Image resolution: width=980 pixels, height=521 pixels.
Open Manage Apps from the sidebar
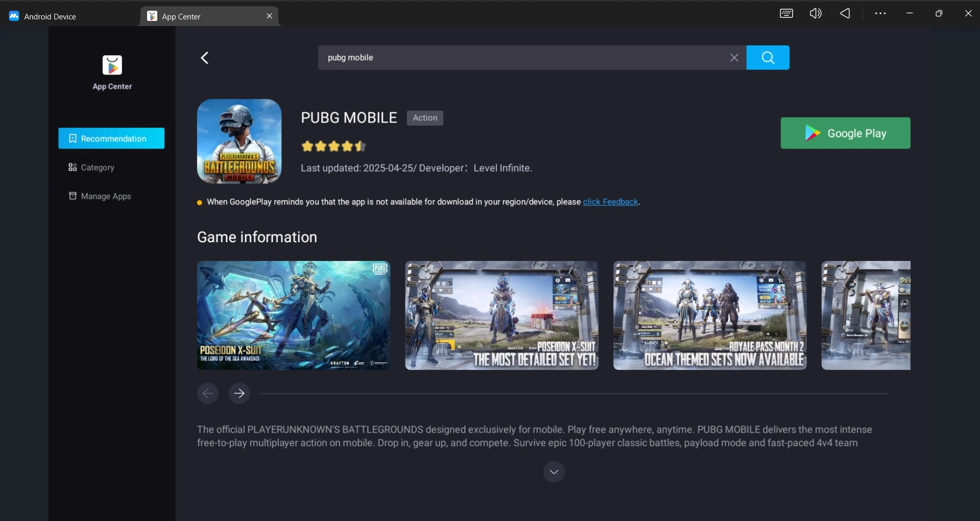106,196
